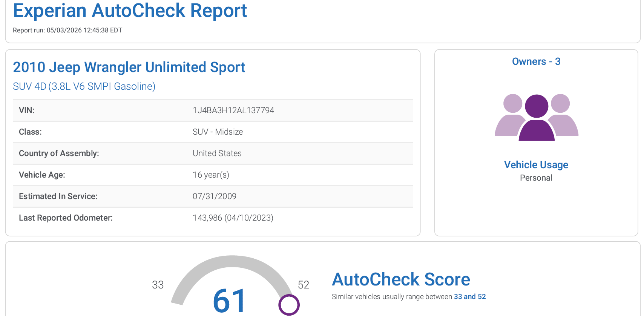Select the SUV - Midsize class value
Screen dimensions: 644x316
coord(218,132)
